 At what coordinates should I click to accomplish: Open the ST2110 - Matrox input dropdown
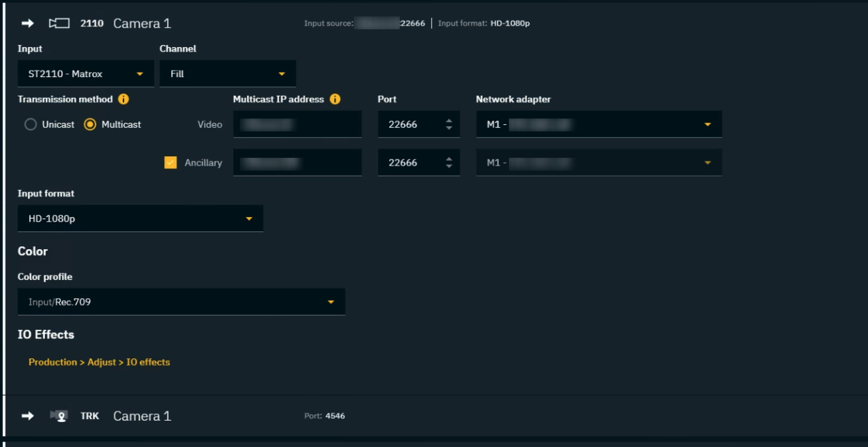(86, 74)
